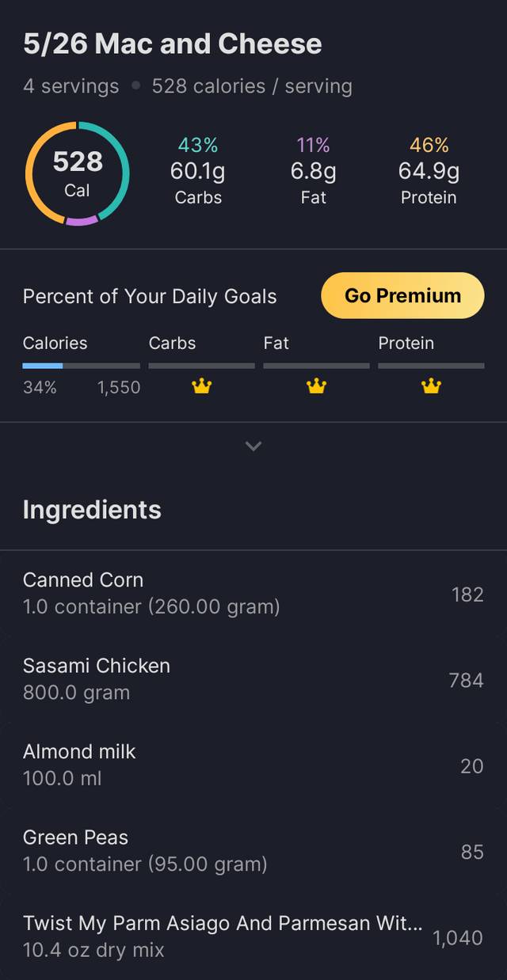Open the Canned Corn ingredient

[x=253, y=593]
